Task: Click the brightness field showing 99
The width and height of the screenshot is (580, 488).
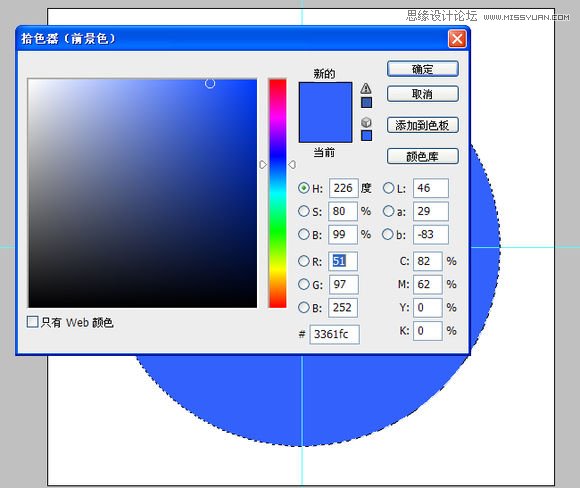Action: point(343,234)
